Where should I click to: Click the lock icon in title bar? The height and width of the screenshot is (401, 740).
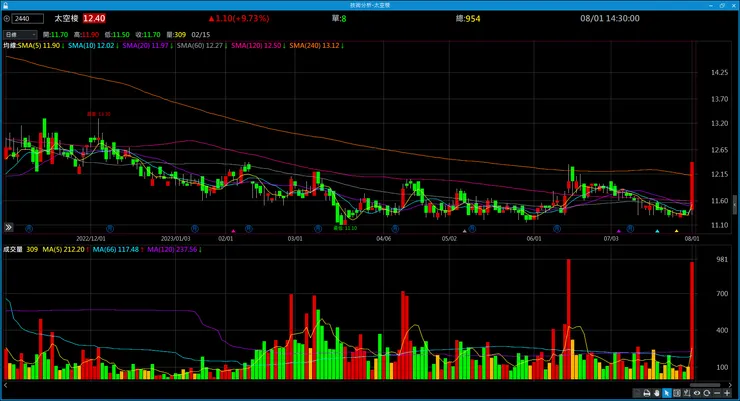click(5, 5)
